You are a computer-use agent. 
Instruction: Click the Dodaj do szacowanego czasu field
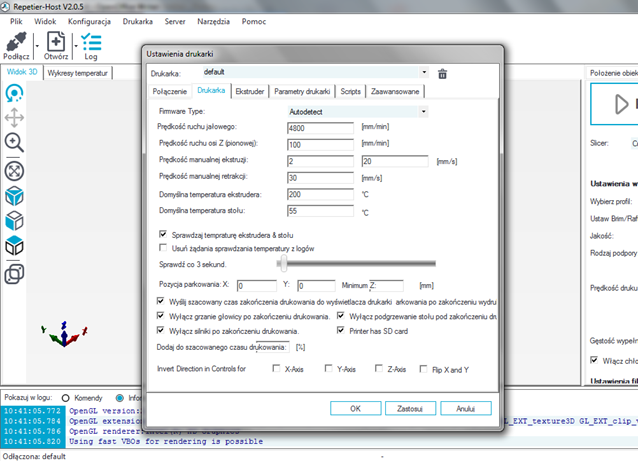[x=273, y=347]
